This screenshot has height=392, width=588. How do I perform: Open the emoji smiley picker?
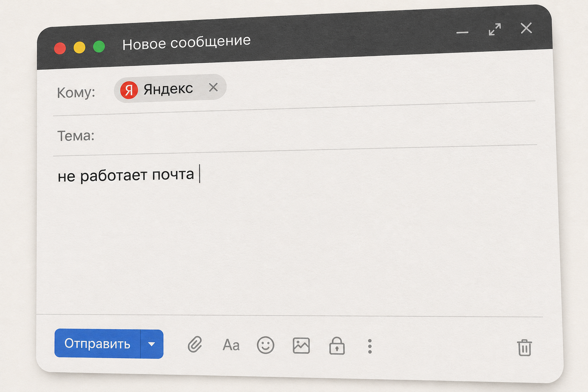coord(265,345)
